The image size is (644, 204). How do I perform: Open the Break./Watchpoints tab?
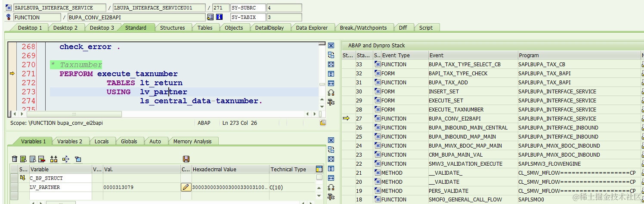[363, 28]
